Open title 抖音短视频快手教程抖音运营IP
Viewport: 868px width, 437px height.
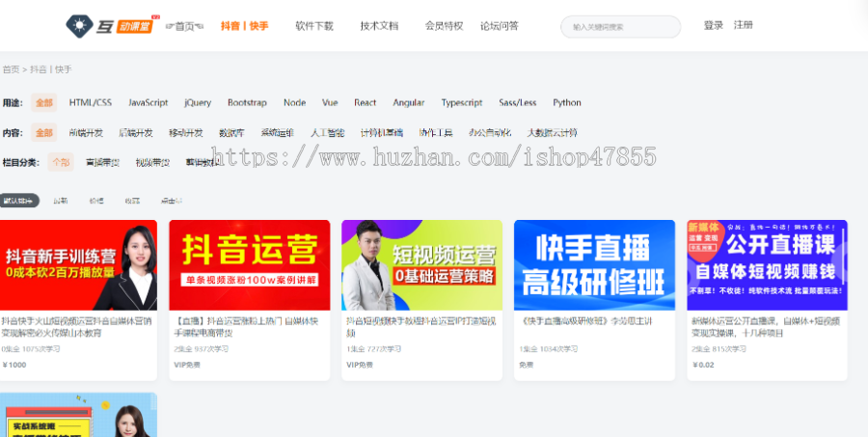[421, 327]
